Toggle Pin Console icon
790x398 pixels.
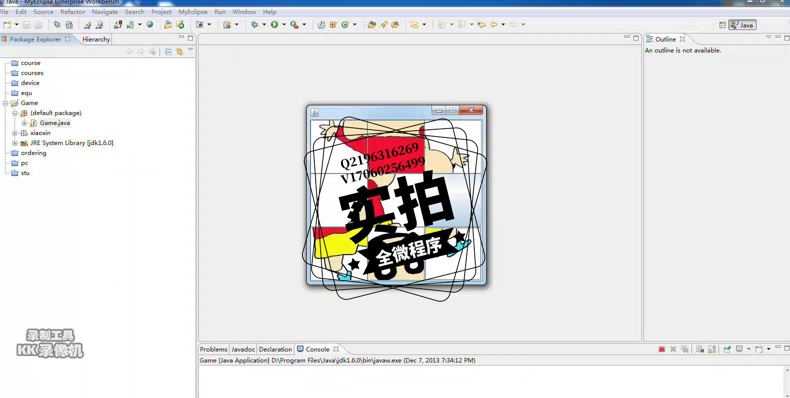point(727,349)
